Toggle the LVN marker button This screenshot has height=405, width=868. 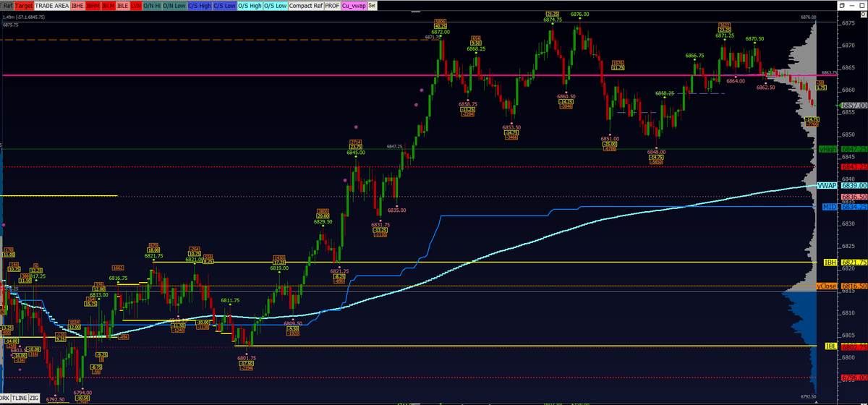136,5
